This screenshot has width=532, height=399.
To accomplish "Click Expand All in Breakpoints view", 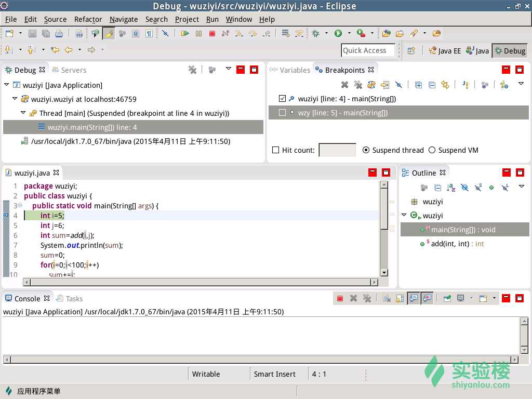I will click(x=419, y=85).
